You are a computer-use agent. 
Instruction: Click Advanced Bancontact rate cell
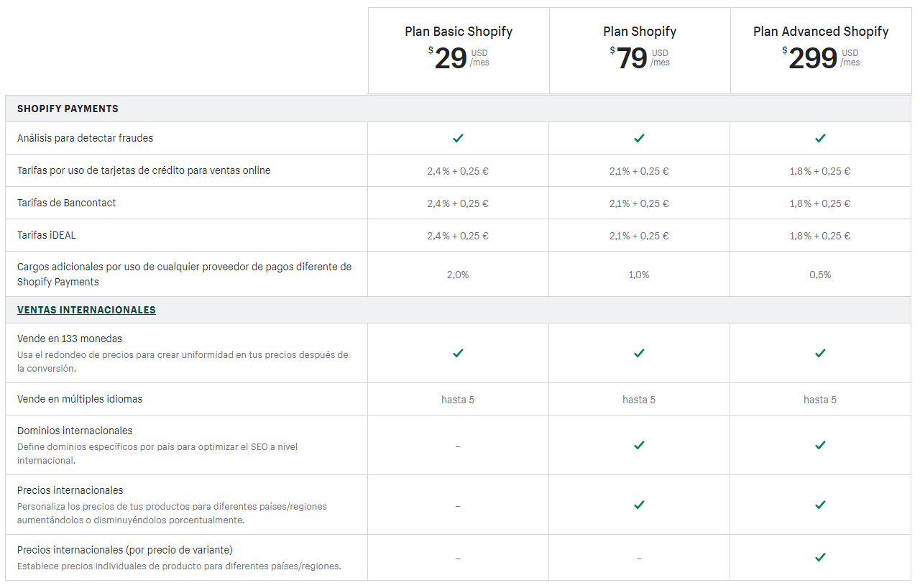820,203
